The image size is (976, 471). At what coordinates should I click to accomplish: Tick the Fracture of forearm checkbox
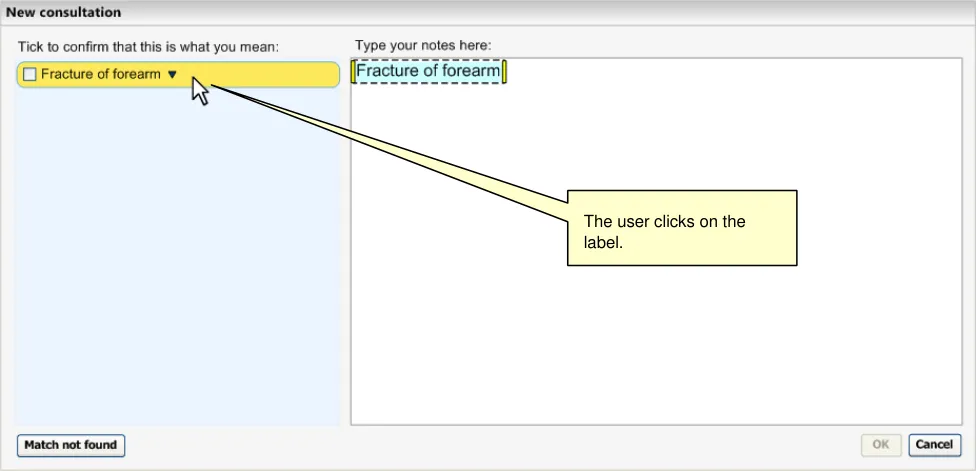click(29, 75)
